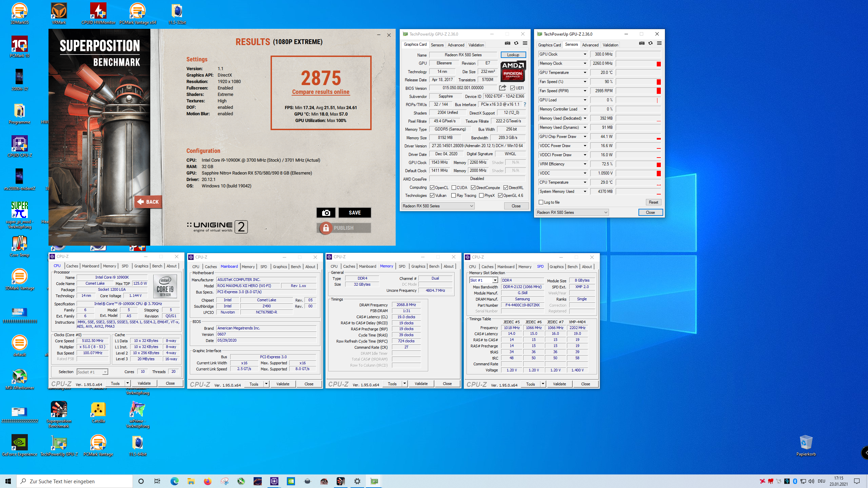Open VRMark desktop icon

tap(59, 14)
